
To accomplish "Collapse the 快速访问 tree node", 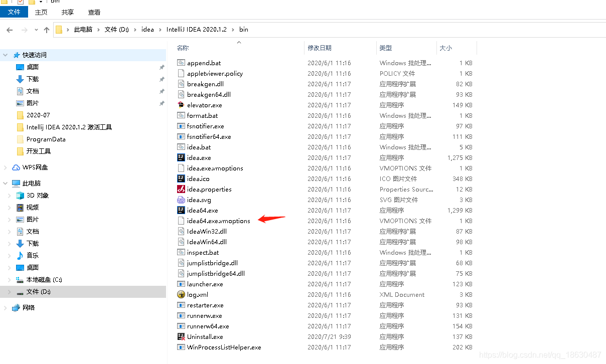I will pos(6,55).
